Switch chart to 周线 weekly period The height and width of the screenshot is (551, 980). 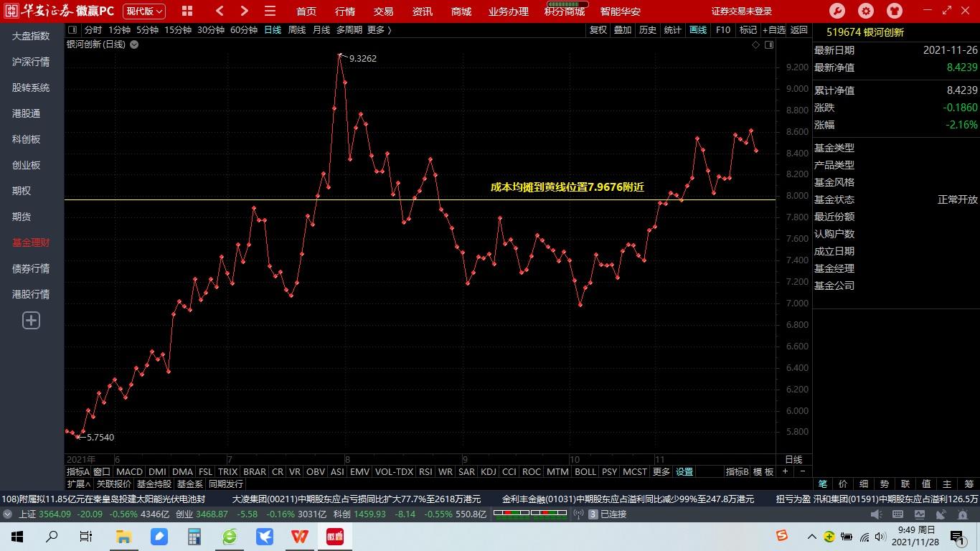click(297, 29)
